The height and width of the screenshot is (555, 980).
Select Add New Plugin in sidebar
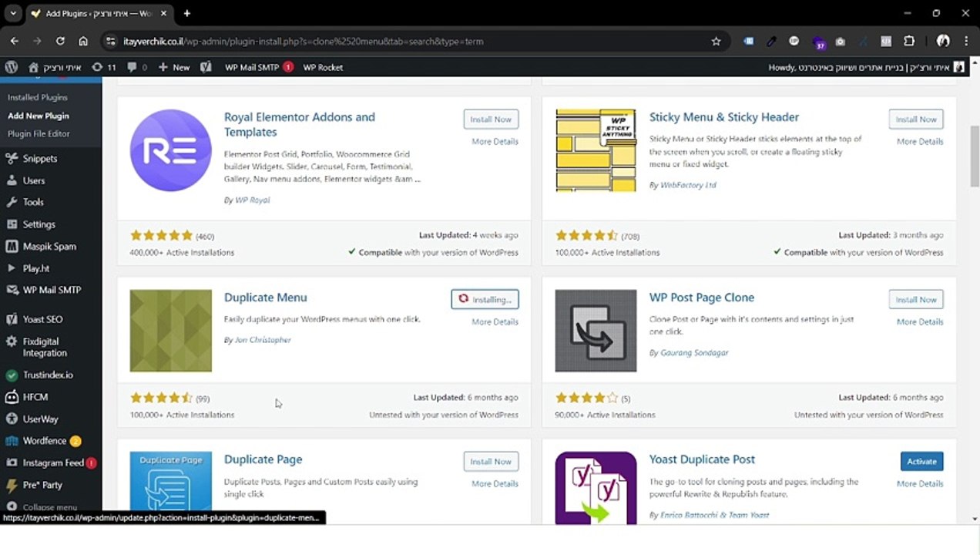39,116
